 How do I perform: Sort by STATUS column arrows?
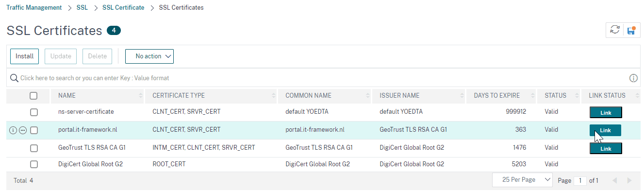coord(577,96)
